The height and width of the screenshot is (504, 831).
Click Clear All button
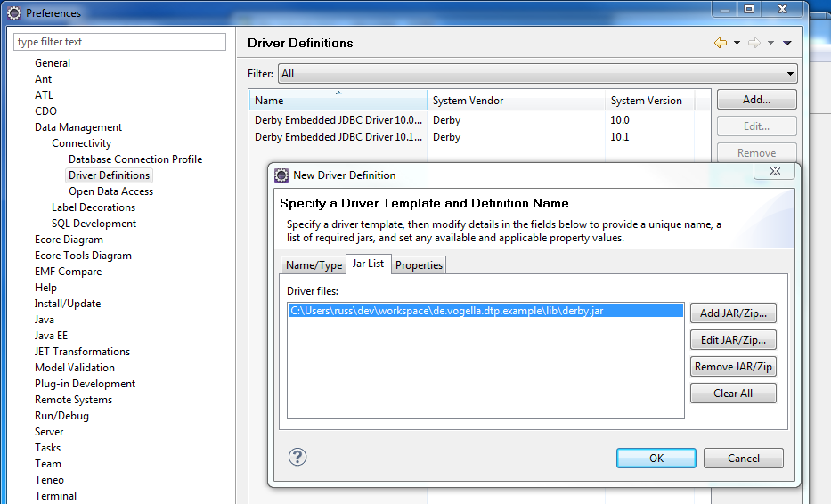(x=733, y=394)
